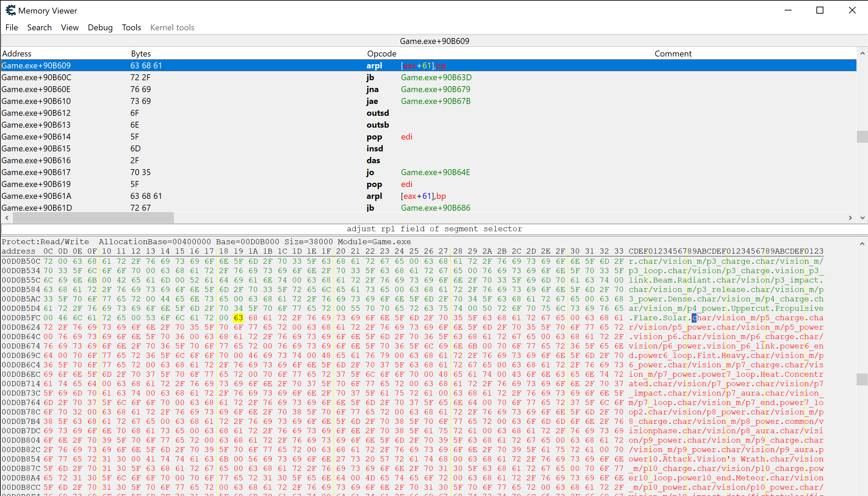Open the Kernel tools menu
The image size is (868, 496).
pyautogui.click(x=172, y=28)
